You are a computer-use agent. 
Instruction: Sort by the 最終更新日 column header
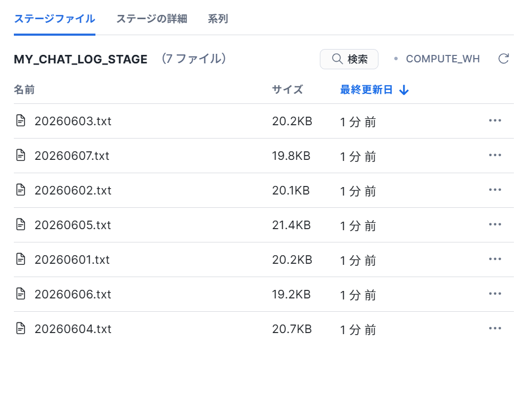[x=366, y=90]
